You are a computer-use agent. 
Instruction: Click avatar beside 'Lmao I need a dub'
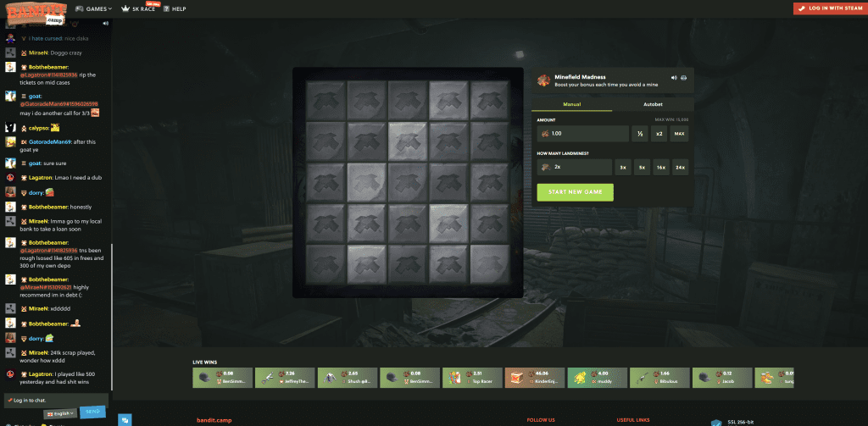point(10,178)
